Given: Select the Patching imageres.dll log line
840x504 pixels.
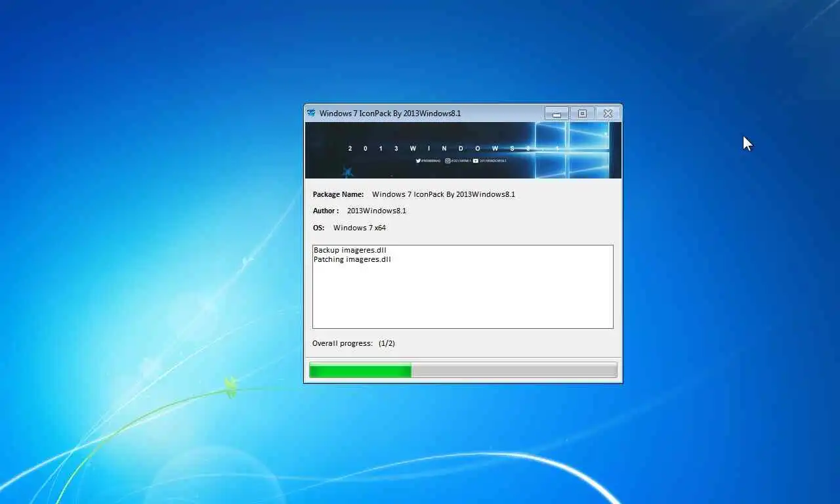Looking at the screenshot, I should (x=352, y=259).
